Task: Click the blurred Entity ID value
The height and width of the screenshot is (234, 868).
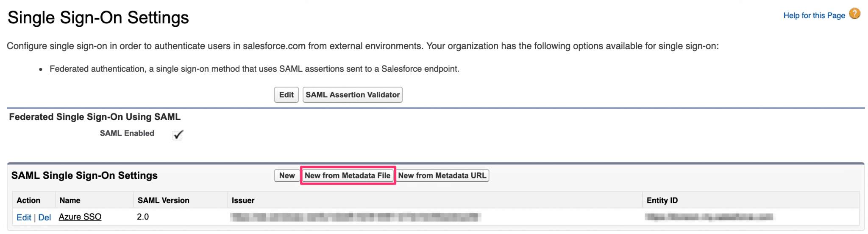Action: pos(709,217)
